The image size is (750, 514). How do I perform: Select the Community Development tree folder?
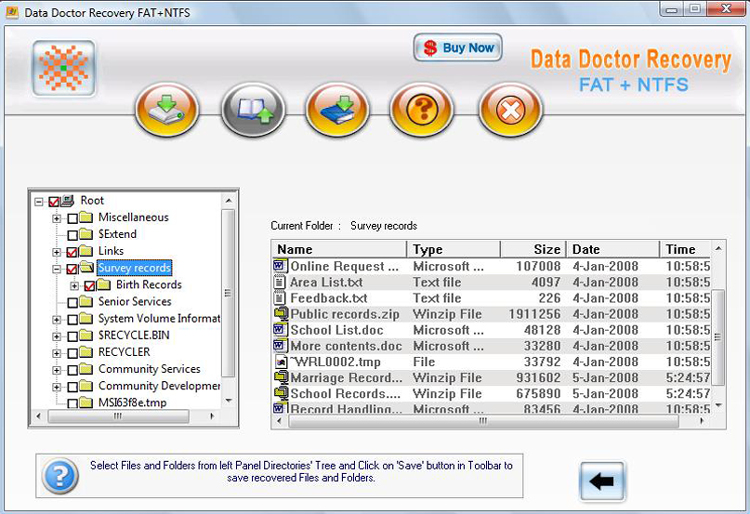(159, 386)
